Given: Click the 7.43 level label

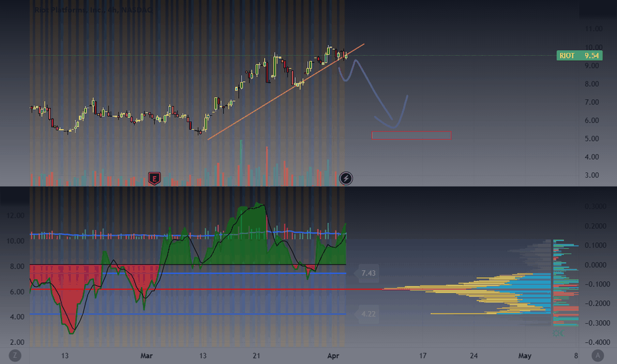Looking at the screenshot, I should pos(368,273).
